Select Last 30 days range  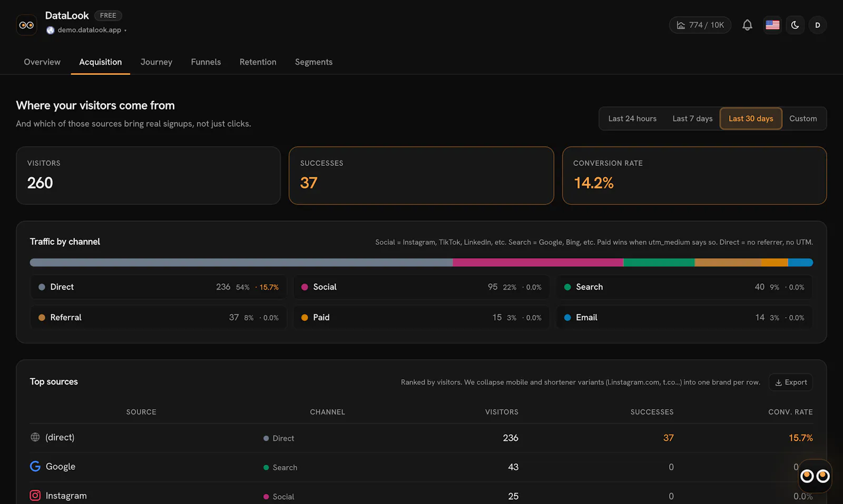click(751, 118)
